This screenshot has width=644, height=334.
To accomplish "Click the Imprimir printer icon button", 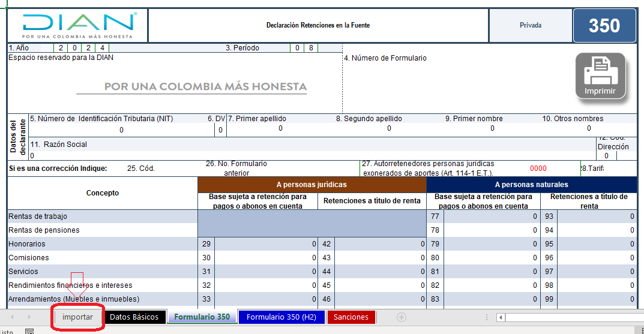I will point(600,76).
